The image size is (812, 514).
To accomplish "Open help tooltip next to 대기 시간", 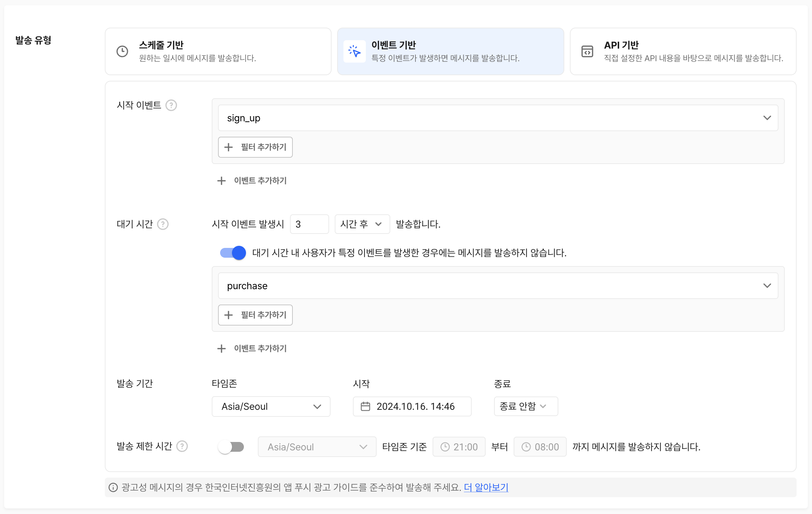I will pos(163,224).
